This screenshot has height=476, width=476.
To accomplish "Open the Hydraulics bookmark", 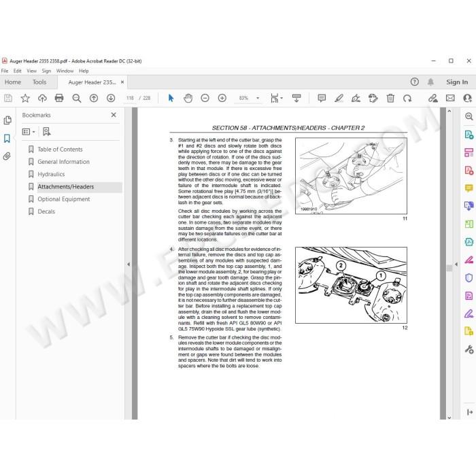I will 51,174.
